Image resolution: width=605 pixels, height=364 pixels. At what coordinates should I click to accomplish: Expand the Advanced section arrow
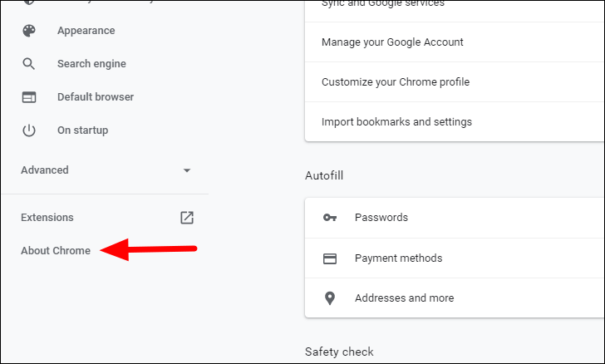coord(187,170)
